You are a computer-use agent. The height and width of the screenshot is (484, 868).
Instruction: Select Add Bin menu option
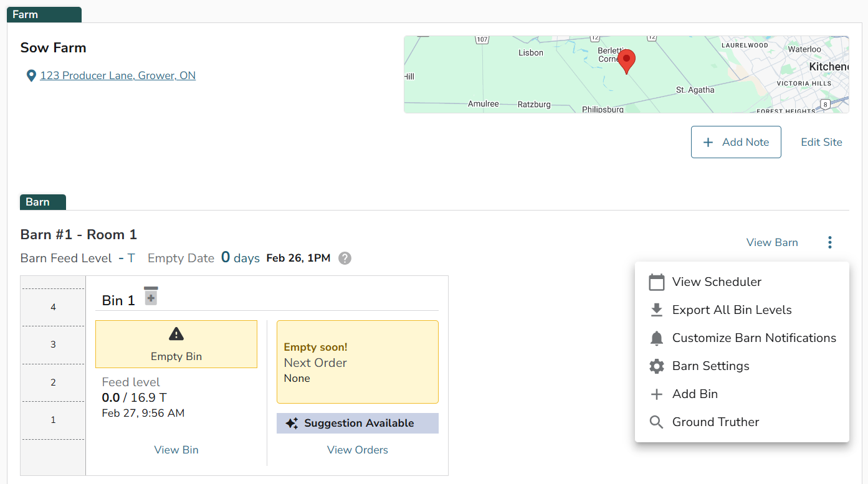pos(694,394)
